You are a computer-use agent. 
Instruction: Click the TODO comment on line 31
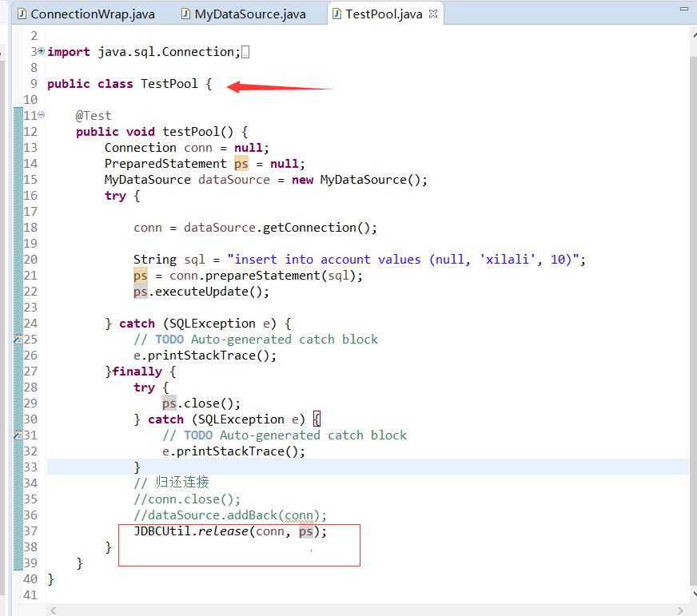tap(285, 435)
